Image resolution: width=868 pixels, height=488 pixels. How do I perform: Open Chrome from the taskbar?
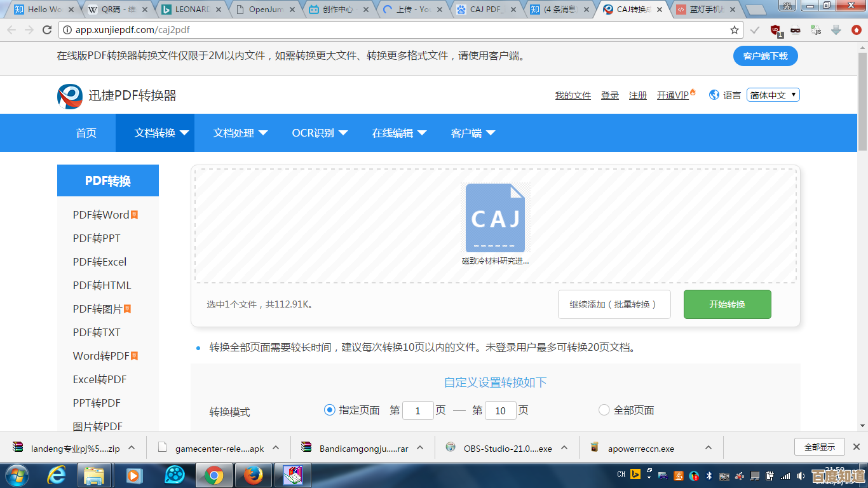215,475
